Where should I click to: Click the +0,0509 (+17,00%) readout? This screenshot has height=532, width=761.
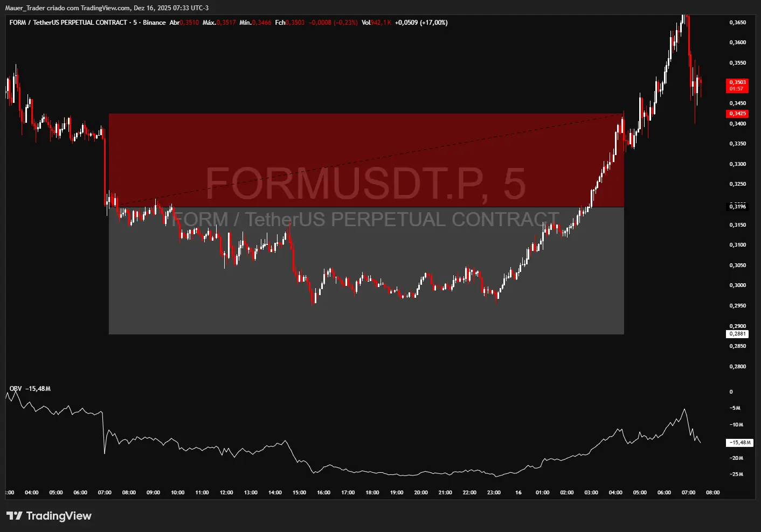coord(421,23)
